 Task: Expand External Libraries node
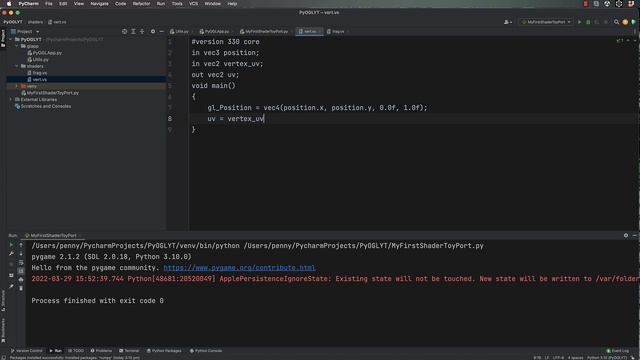(11, 100)
